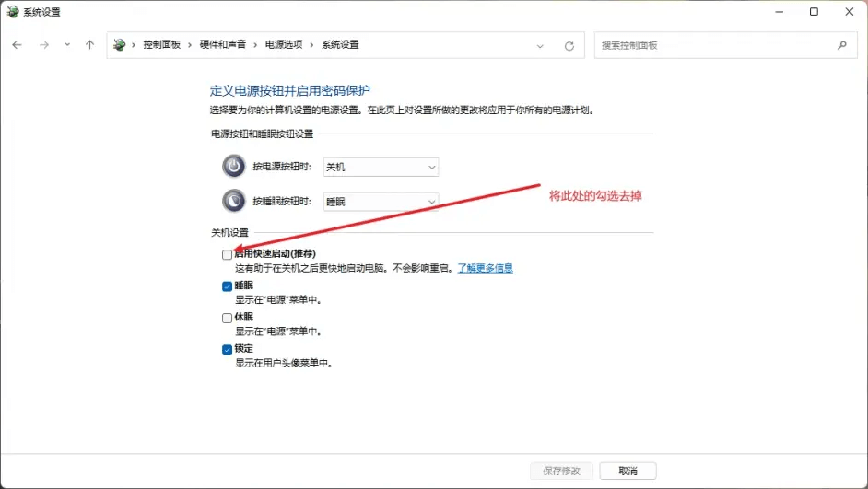The height and width of the screenshot is (489, 868).
Task: Open the 了解更多信息 link
Action: [x=485, y=268]
